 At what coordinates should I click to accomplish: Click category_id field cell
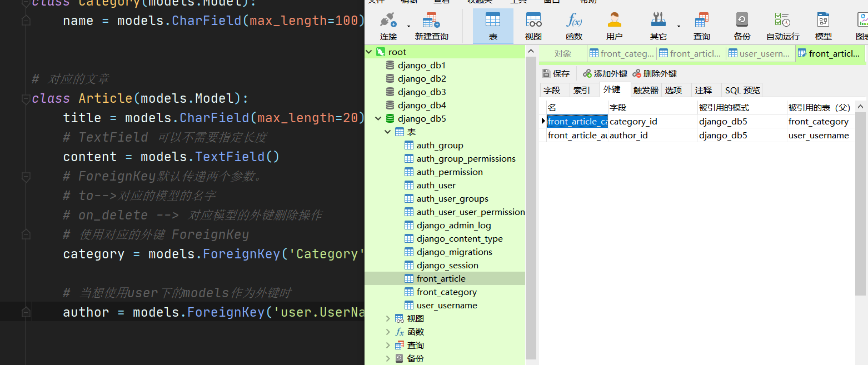click(x=653, y=122)
